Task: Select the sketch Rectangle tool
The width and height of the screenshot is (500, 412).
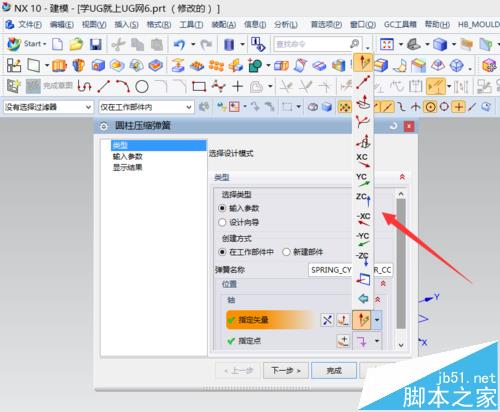Action: 199,87
